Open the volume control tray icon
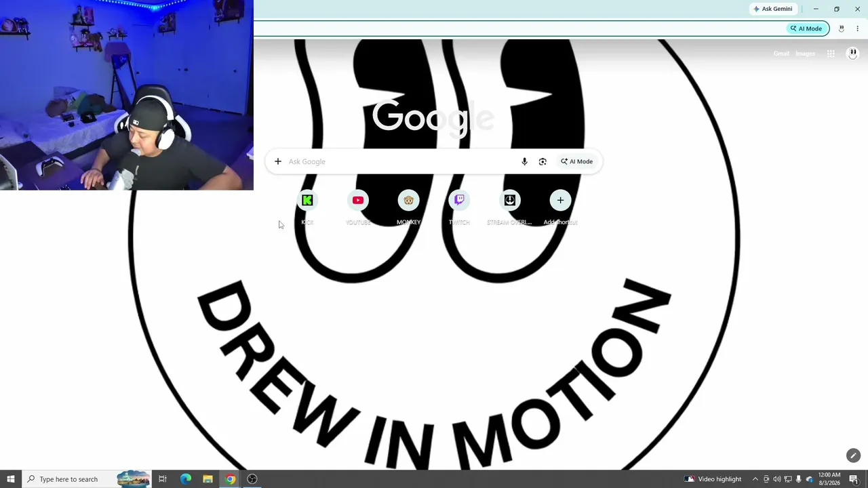868x488 pixels. (776, 479)
